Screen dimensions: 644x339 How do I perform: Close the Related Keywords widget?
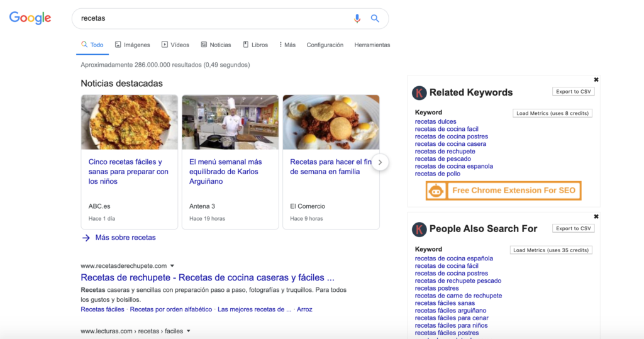click(596, 80)
